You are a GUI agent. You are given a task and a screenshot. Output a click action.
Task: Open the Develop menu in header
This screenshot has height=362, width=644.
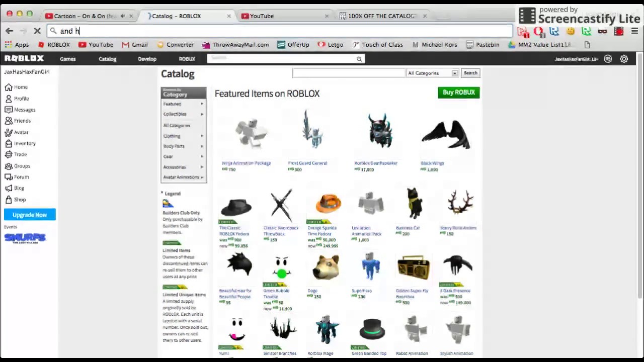point(147,59)
